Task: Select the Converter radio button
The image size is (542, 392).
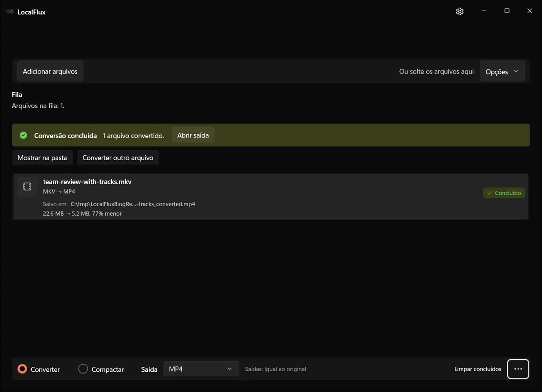Action: coord(22,369)
